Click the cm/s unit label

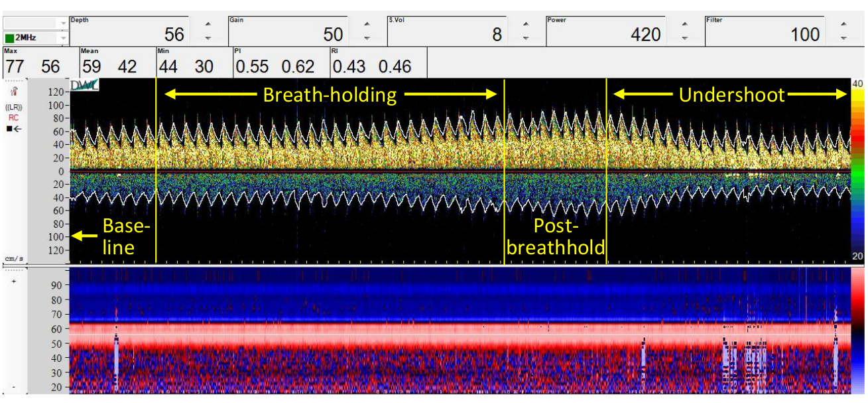pos(13,258)
